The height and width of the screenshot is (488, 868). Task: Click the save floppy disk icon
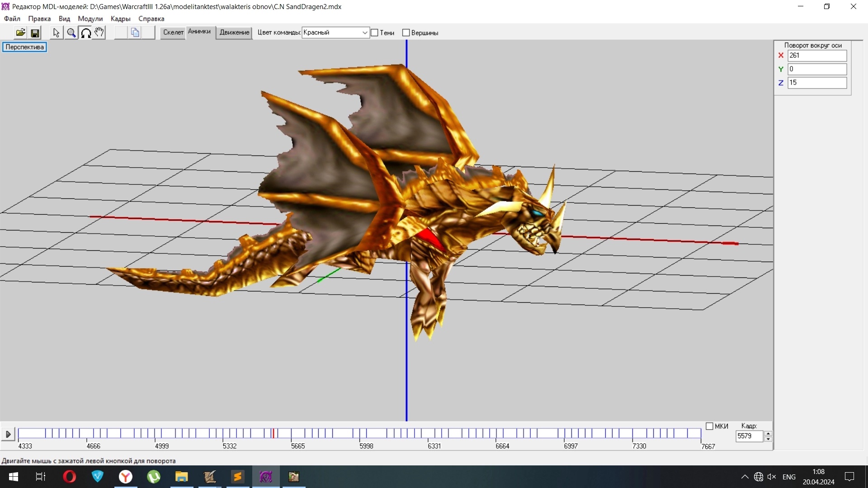point(35,33)
